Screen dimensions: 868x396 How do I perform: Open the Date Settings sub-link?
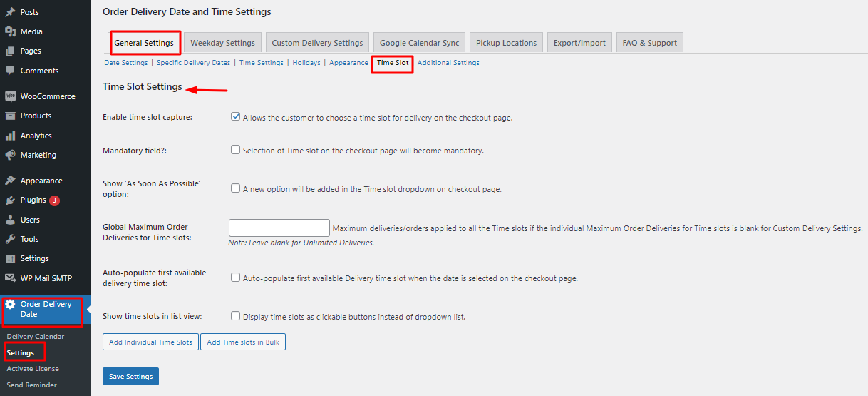pyautogui.click(x=126, y=63)
